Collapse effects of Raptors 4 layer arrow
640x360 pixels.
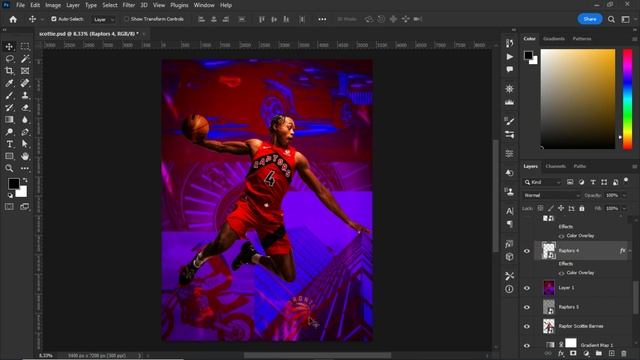click(630, 251)
